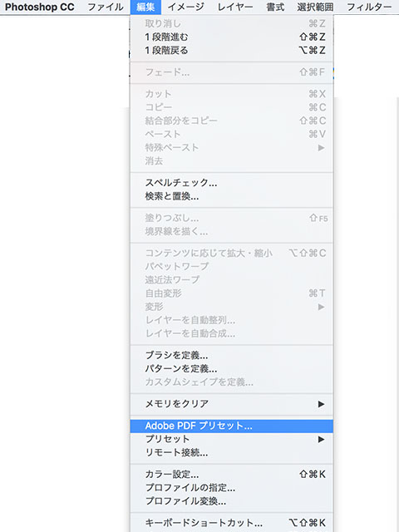Image resolution: width=399 pixels, height=532 pixels.
Task: Click the greyed ペースト entry
Action: point(232,134)
